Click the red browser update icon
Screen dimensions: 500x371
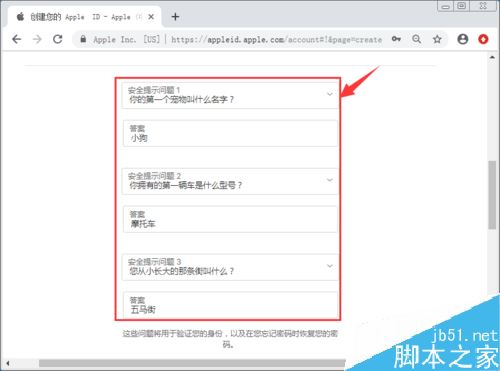(483, 39)
